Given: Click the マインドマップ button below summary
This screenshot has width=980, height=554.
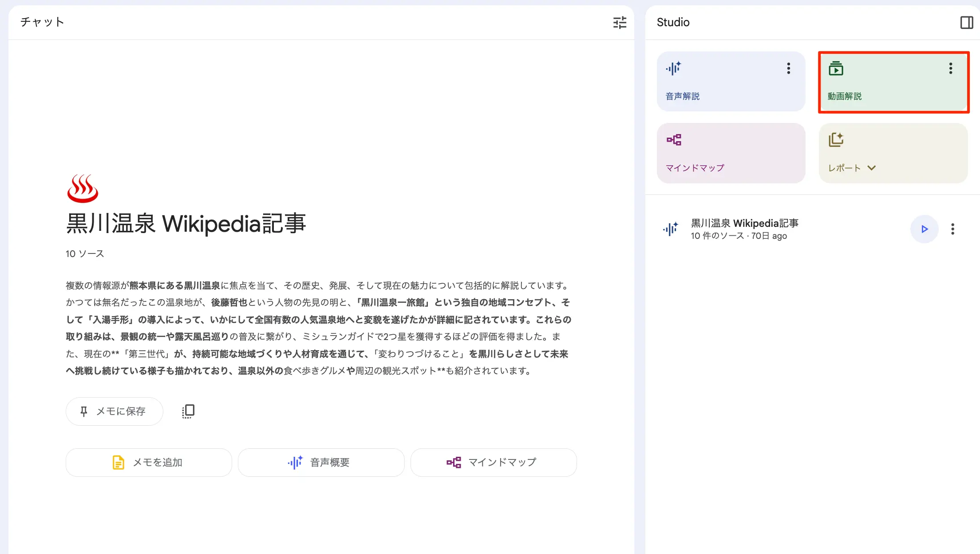Looking at the screenshot, I should pos(494,463).
